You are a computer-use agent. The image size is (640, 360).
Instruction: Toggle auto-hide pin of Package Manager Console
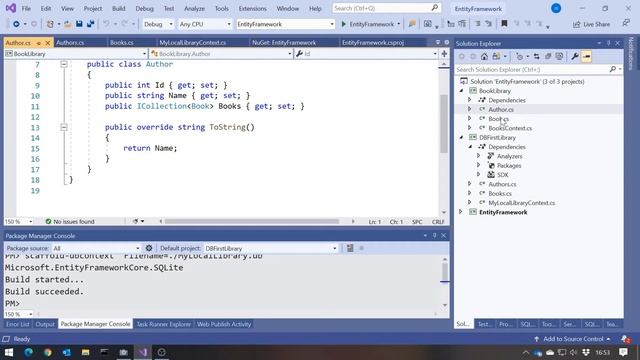click(x=434, y=236)
